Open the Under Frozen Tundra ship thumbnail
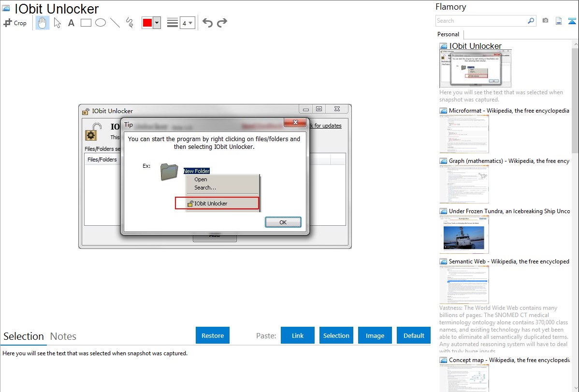Viewport: 579px width, 392px height. coord(464,234)
